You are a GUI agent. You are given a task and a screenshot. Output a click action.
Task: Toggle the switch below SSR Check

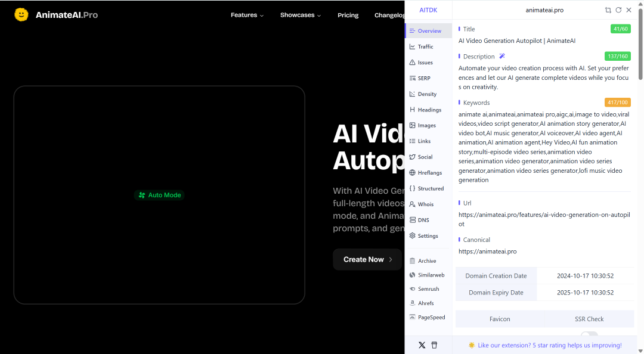coord(589,334)
